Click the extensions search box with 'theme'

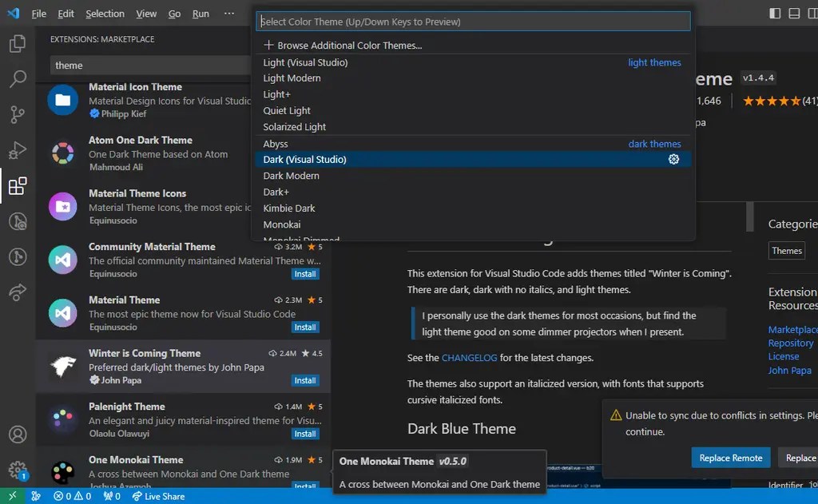tap(150, 65)
